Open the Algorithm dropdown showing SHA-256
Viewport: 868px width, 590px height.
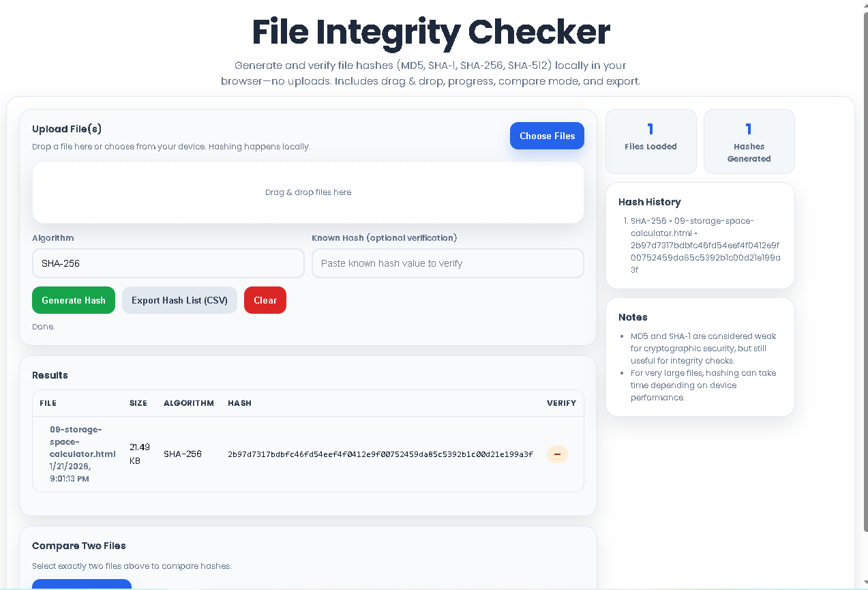point(168,263)
